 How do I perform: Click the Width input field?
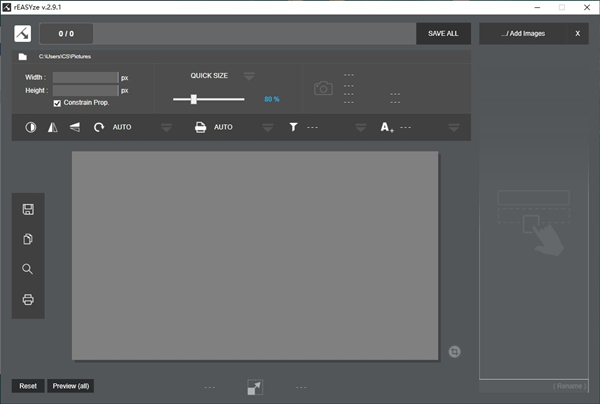tap(85, 77)
